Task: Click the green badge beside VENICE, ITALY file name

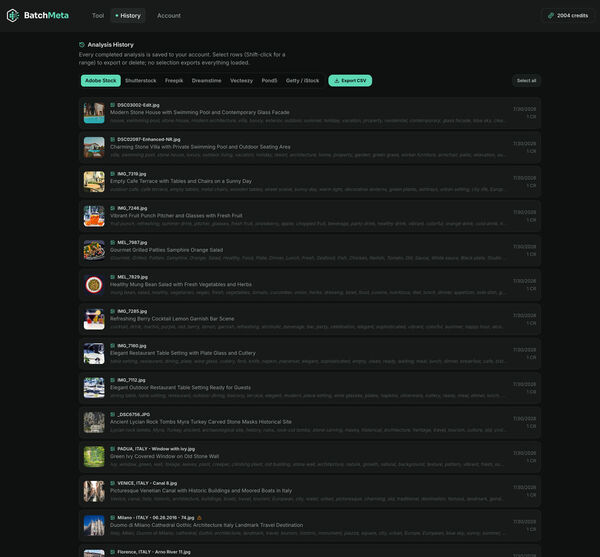Action: pyautogui.click(x=112, y=483)
